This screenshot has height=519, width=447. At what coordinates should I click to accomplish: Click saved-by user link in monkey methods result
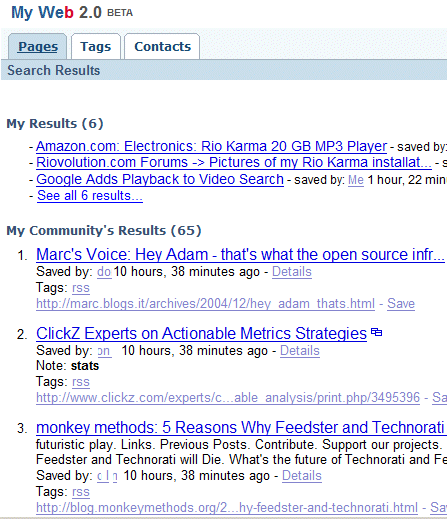[x=107, y=476]
